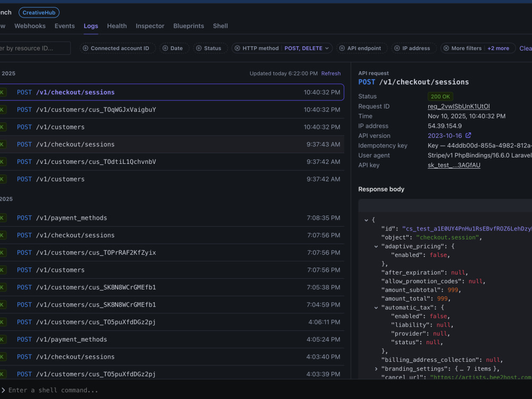This screenshot has height=399, width=532.
Task: Click the CreativeHub badge
Action: point(39,13)
